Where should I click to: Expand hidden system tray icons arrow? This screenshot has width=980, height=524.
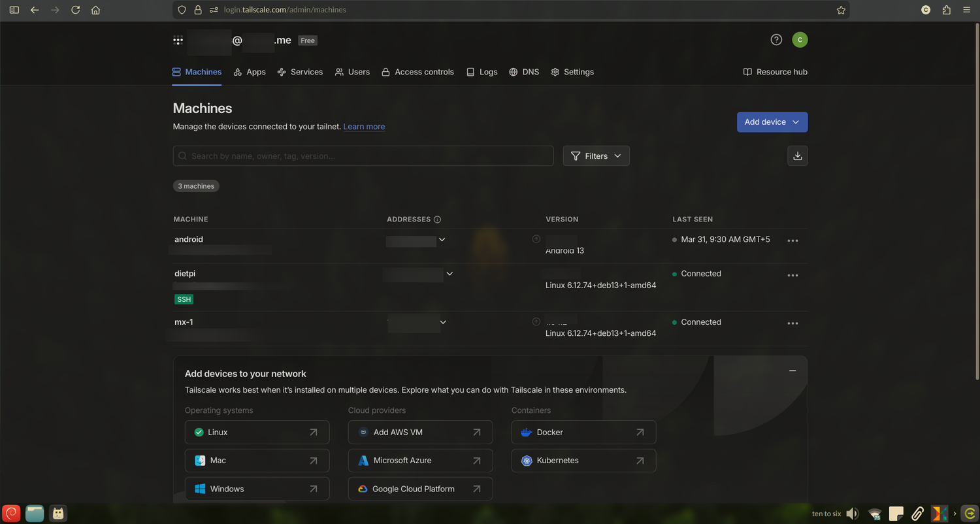click(x=955, y=514)
